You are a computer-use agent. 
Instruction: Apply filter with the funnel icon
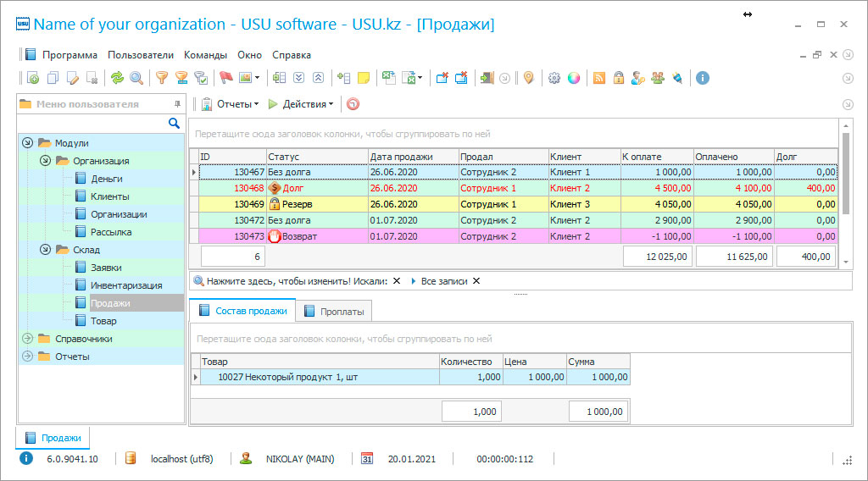[x=162, y=78]
